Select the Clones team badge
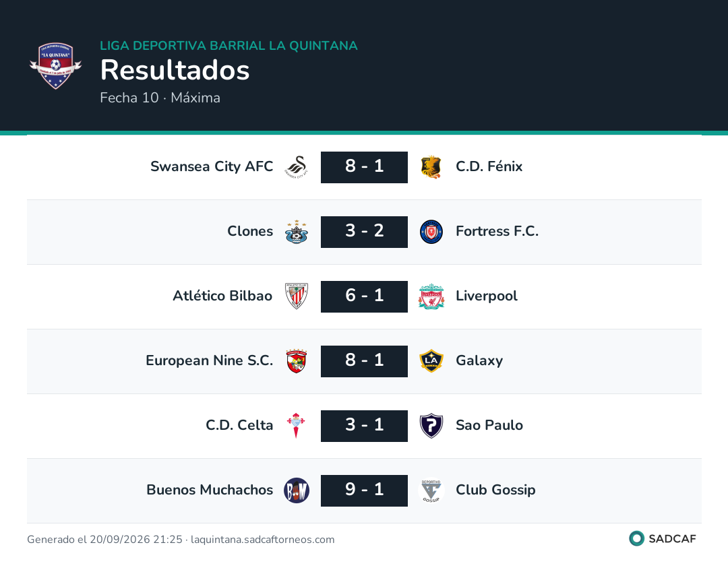 [x=296, y=232]
